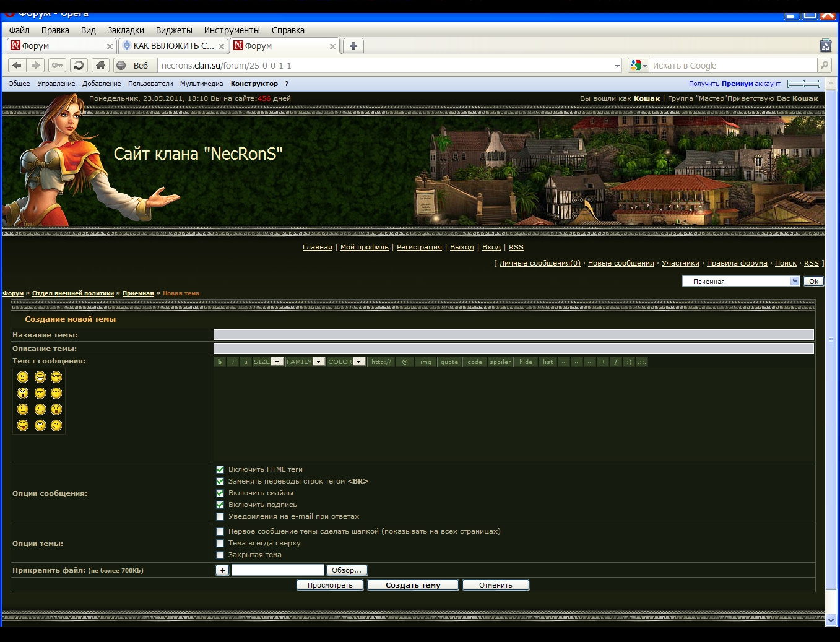Click the browser Back arrow button
This screenshot has width=840, height=642.
click(x=17, y=65)
